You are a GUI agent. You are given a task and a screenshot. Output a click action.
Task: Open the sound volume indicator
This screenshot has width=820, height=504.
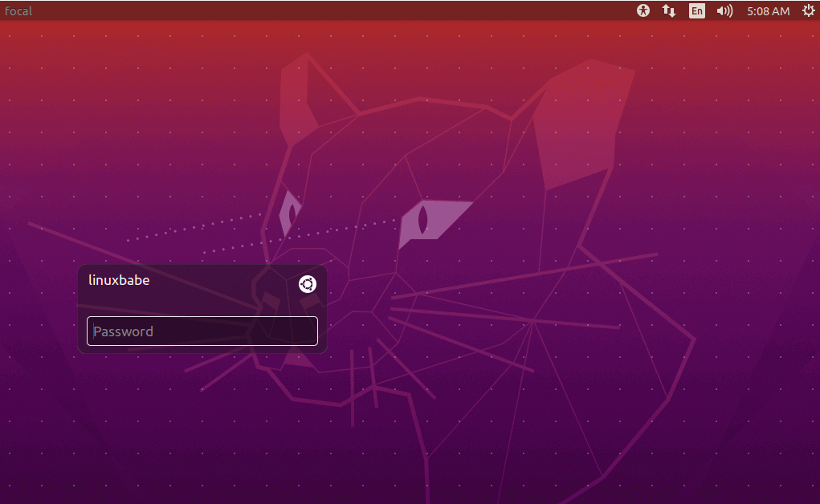pos(724,10)
